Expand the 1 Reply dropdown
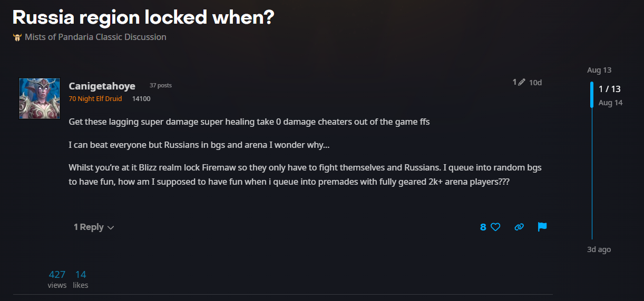 pos(94,227)
